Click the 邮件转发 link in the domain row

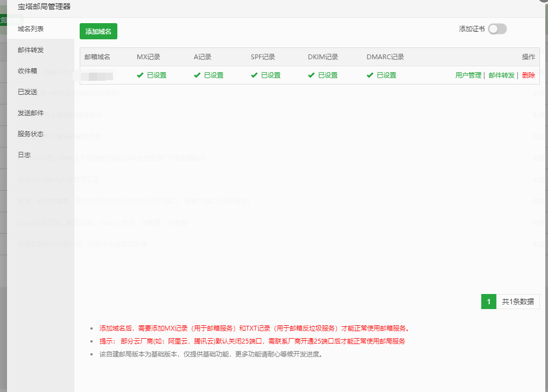tap(502, 75)
